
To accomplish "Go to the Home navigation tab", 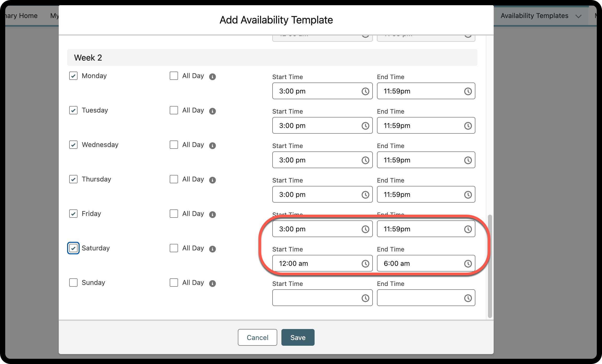I will [x=20, y=15].
